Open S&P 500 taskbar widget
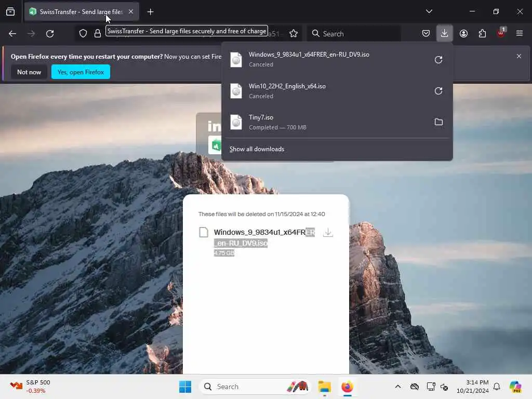532x399 pixels. tap(30, 387)
